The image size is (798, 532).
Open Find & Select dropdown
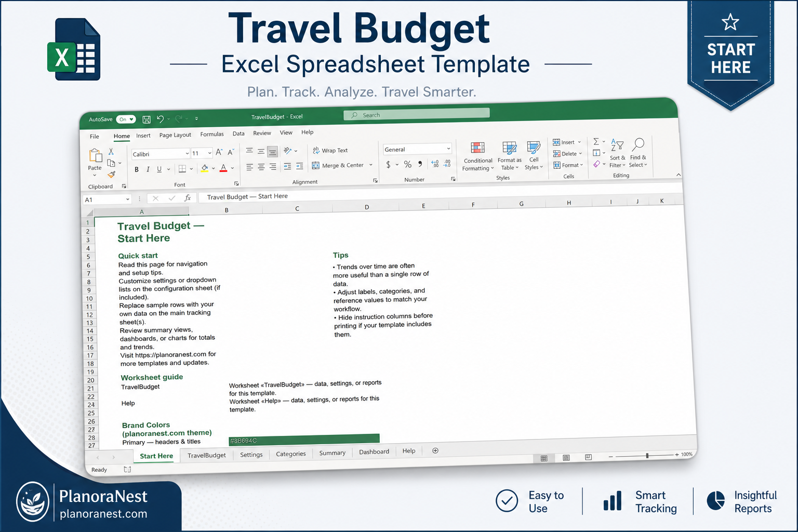click(638, 153)
